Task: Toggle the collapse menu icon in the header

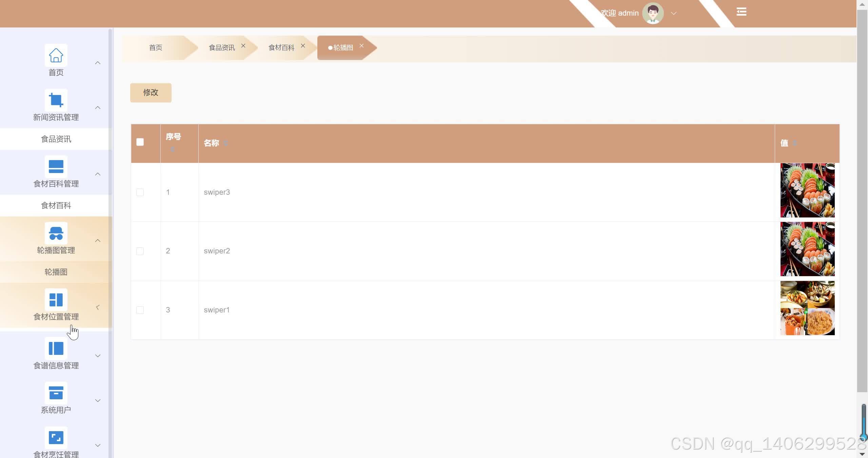Action: (x=741, y=12)
